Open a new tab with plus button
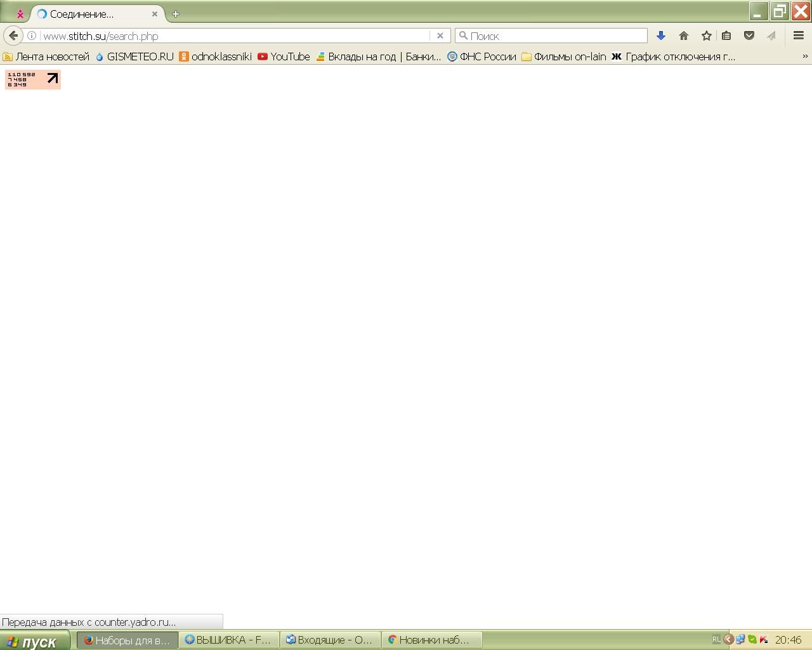This screenshot has width=812, height=650. 176,14
